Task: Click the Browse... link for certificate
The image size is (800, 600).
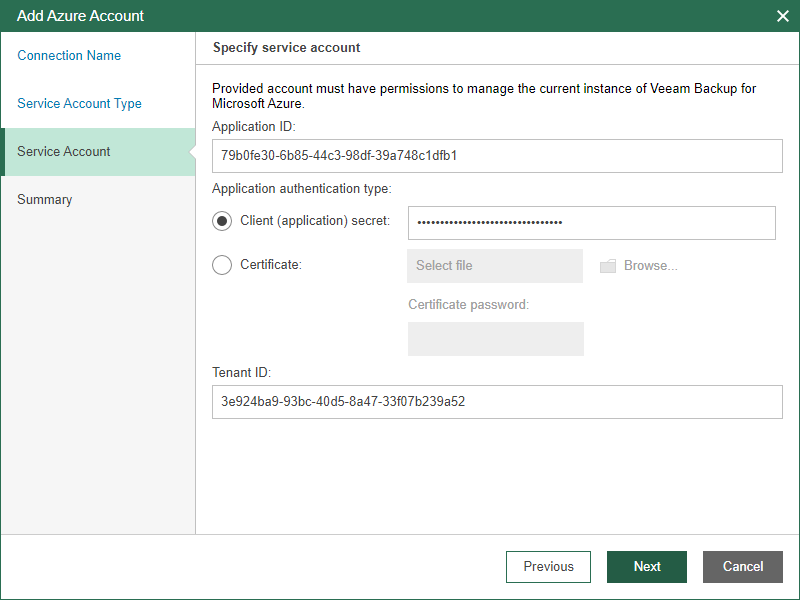Action: (650, 266)
